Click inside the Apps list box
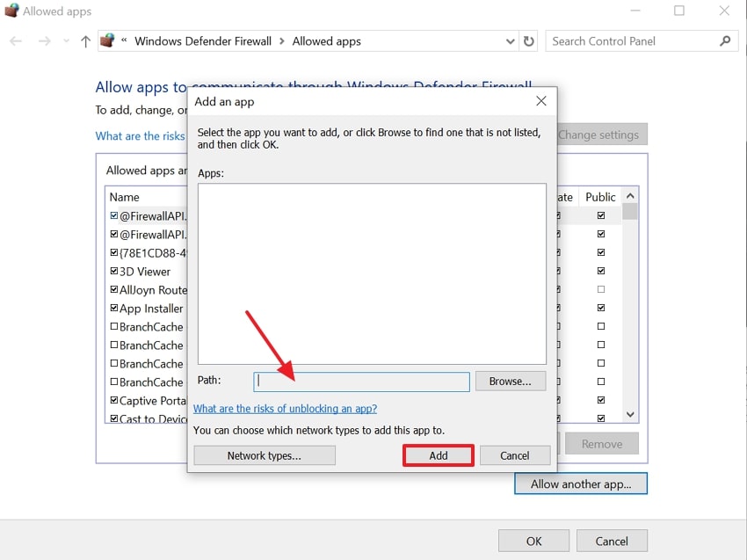 [x=372, y=274]
